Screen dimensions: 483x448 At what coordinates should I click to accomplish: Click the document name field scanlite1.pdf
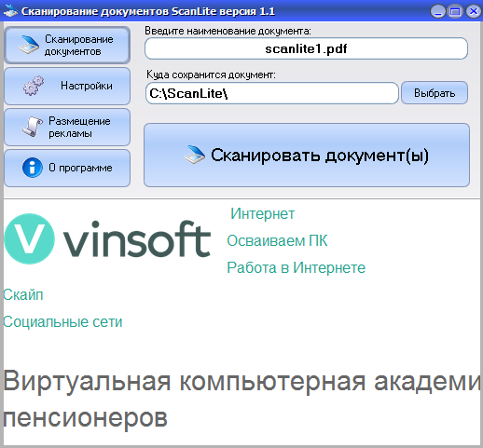306,48
